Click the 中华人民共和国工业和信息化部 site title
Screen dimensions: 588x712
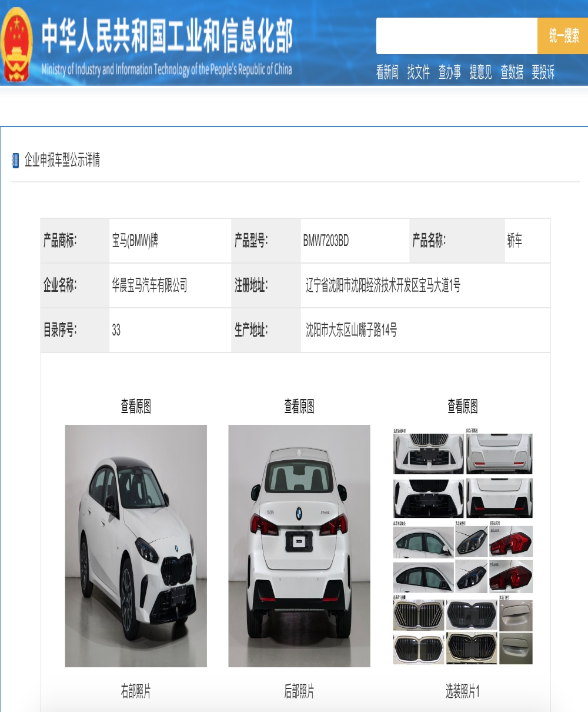167,36
